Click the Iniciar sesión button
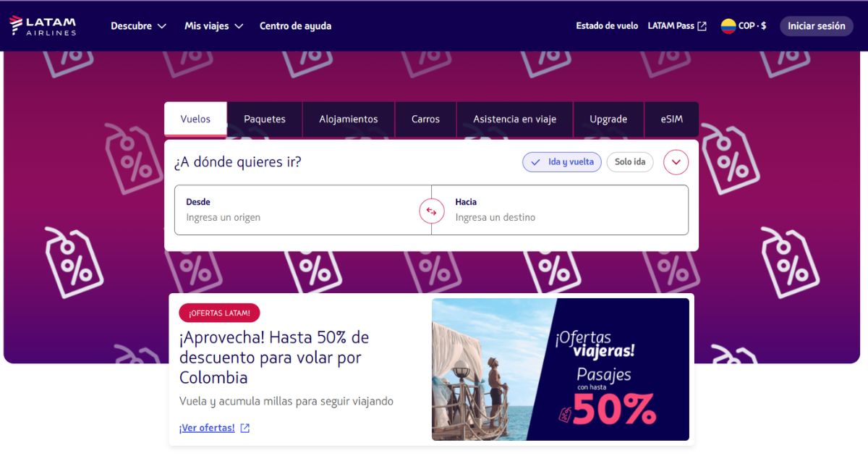The width and height of the screenshot is (868, 456). [816, 26]
